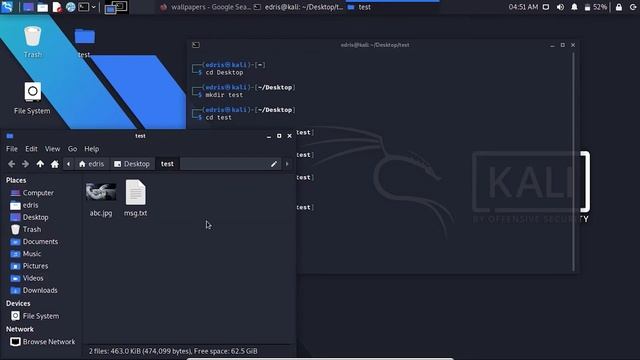Launch terminal emulator from the panel
Image resolution: width=640 pixels, height=360 pixels.
click(x=83, y=7)
